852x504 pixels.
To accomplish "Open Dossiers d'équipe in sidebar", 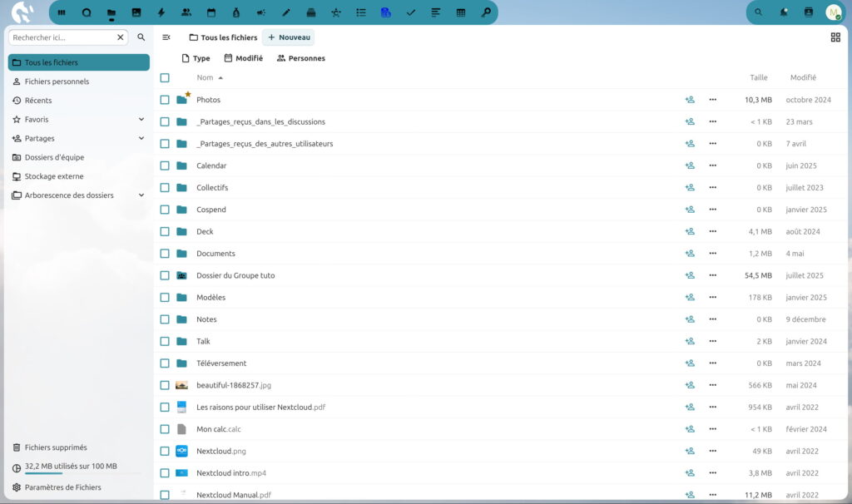I will pyautogui.click(x=79, y=157).
